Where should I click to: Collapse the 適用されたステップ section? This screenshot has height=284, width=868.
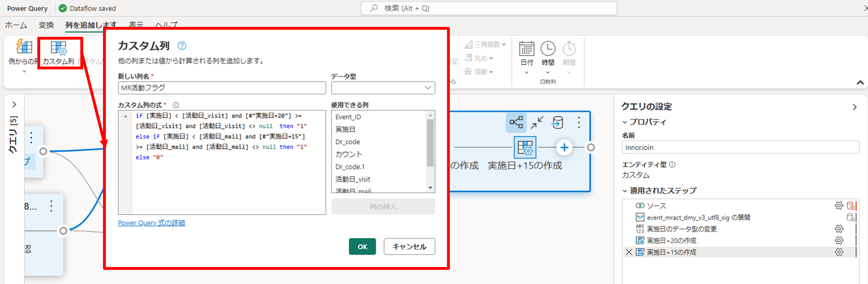pos(625,191)
